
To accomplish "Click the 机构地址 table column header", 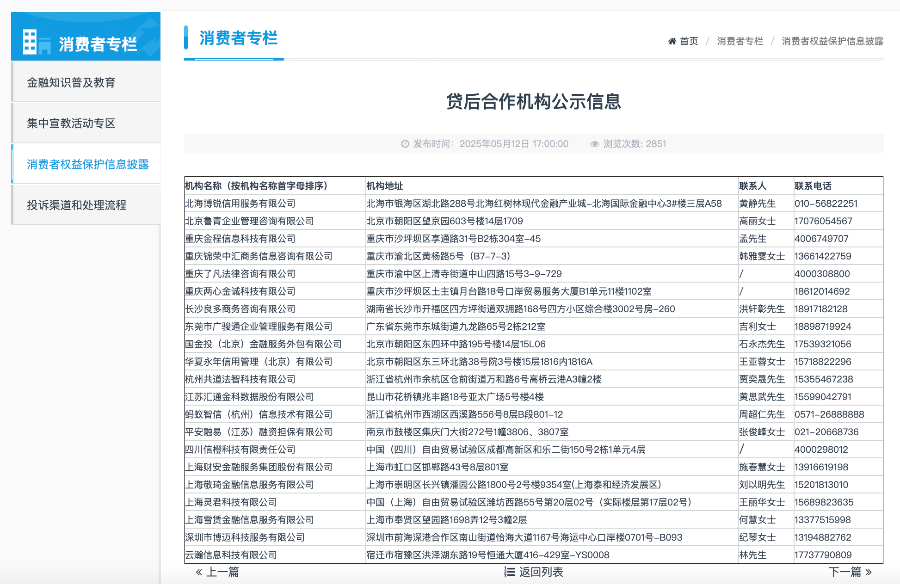I will [x=385, y=185].
